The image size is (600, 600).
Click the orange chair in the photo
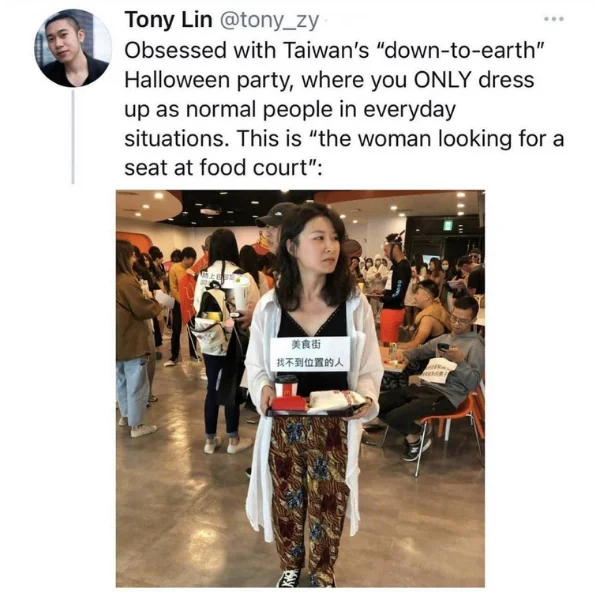[455, 423]
